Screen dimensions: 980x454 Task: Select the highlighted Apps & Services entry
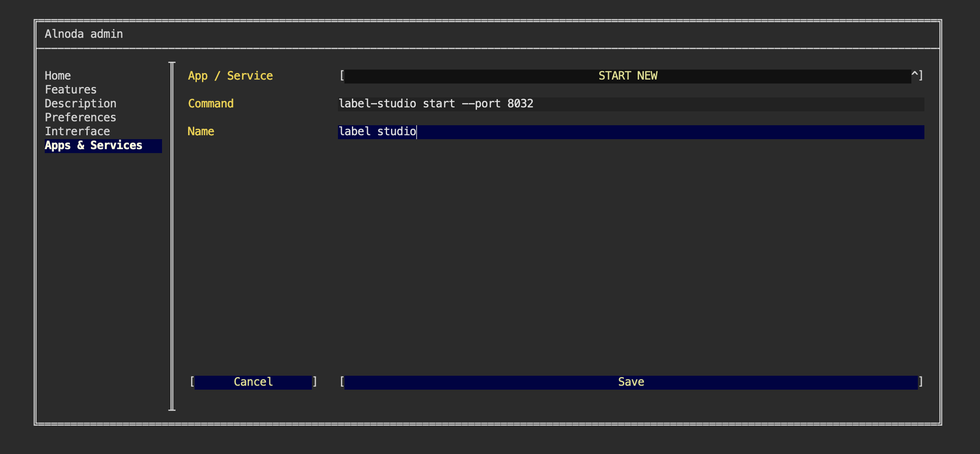click(103, 146)
